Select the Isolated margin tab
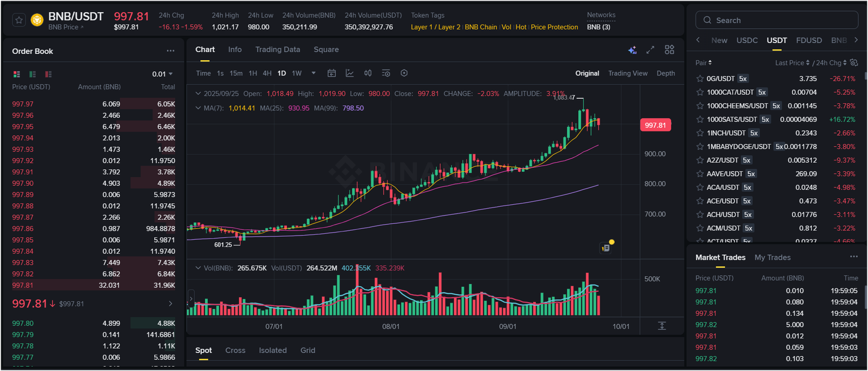Screen dimensions: 868x371 pyautogui.click(x=273, y=350)
